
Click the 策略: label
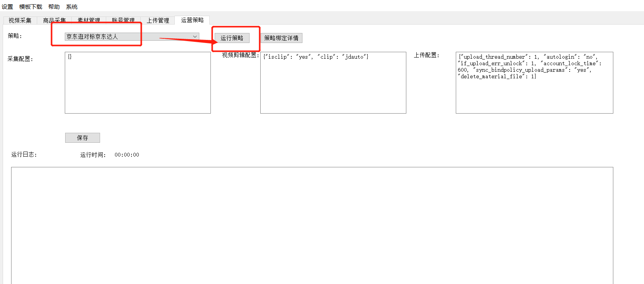(x=15, y=36)
